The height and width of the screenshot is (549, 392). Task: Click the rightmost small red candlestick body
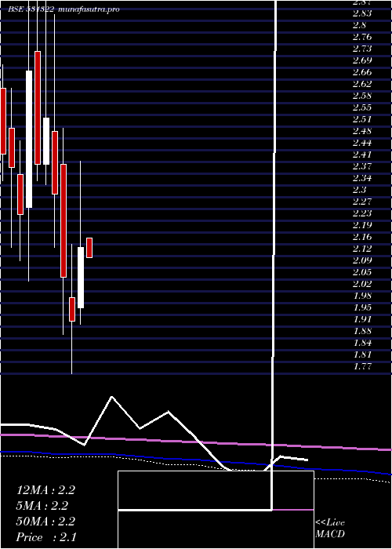[x=89, y=248]
